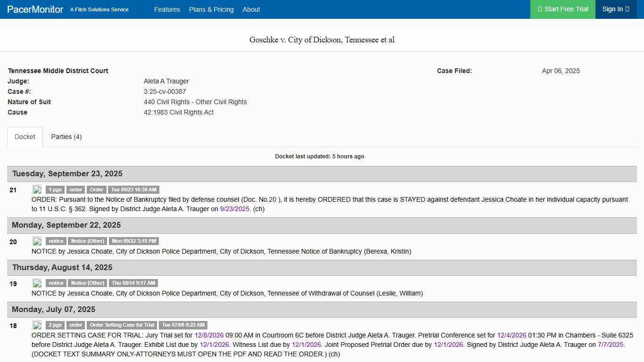This screenshot has height=362, width=644.
Task: Switch to the Parties (4) tab
Action: tap(66, 137)
